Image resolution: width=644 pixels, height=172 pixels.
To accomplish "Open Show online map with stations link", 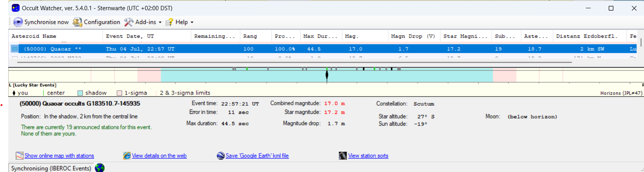I will click(59, 156).
